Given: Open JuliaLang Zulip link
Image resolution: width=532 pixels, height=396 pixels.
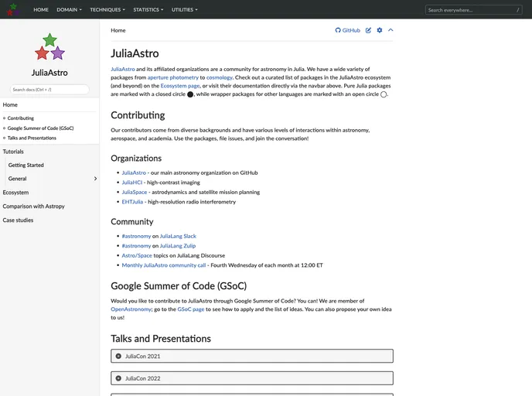Looking at the screenshot, I should click(177, 246).
